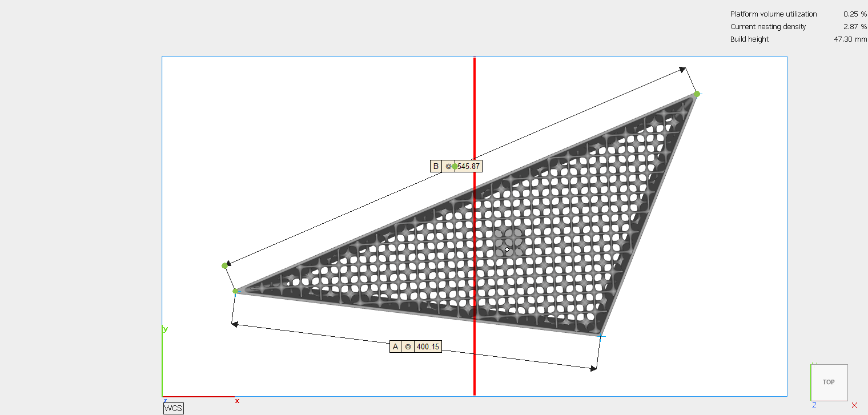This screenshot has width=868, height=415.
Task: Click the white diamond pivot marker in the lattice
Action: pos(507,249)
